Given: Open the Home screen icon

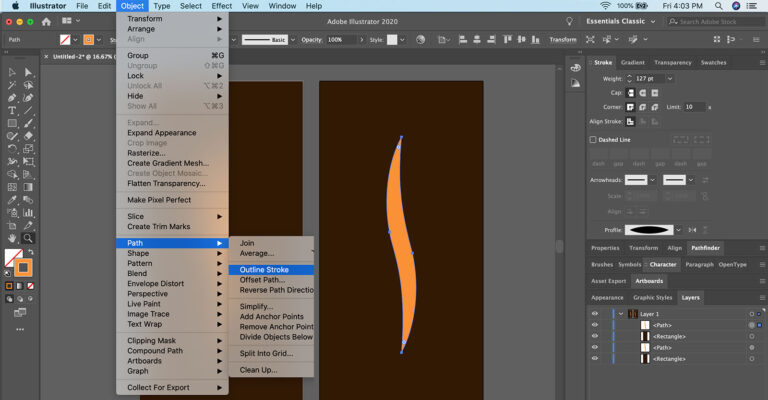Looking at the screenshot, I should tap(46, 22).
